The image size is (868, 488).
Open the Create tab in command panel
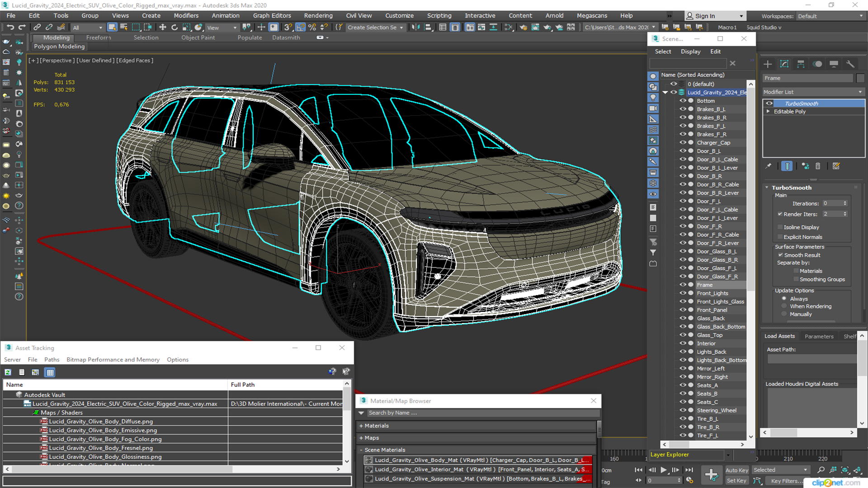tap(768, 64)
